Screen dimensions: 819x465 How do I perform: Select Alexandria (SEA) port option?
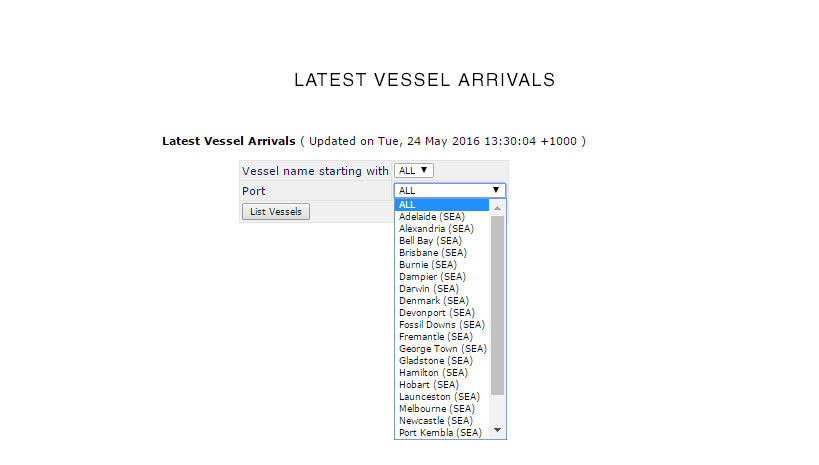[436, 228]
